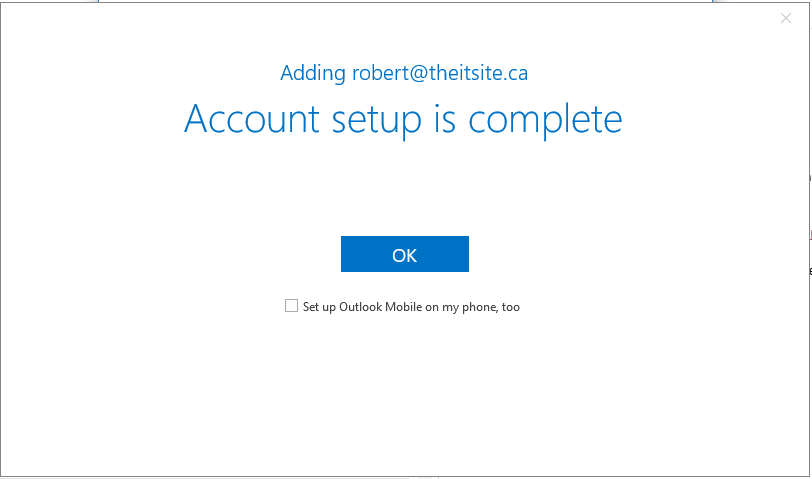Click the 'Set up Outlook Mobile on my phone, too' label
This screenshot has width=812, height=479.
coord(411,307)
